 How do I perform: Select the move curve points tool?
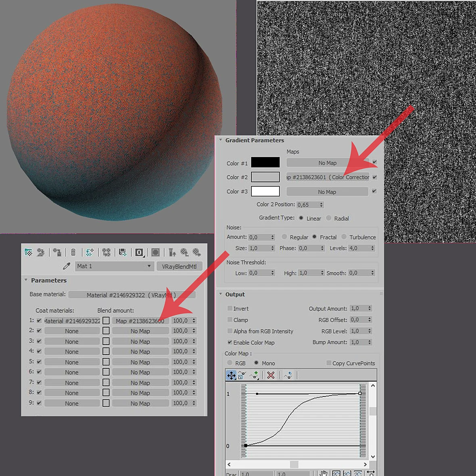pos(231,375)
